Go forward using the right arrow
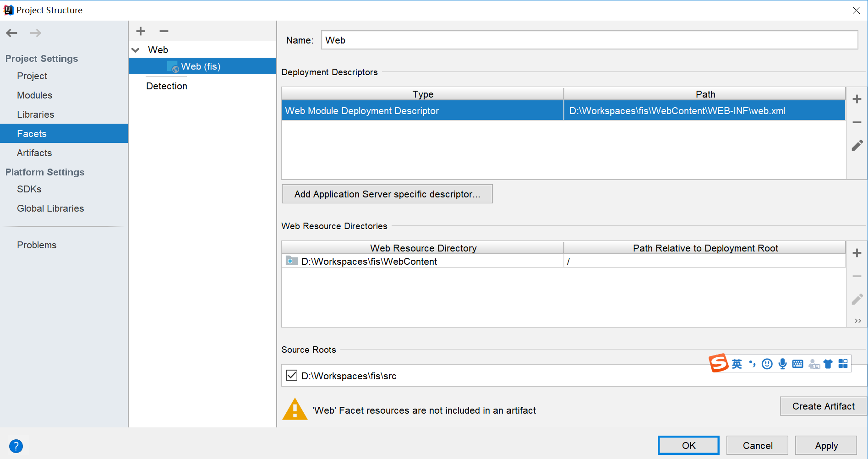Viewport: 868px width, 459px height. [36, 33]
